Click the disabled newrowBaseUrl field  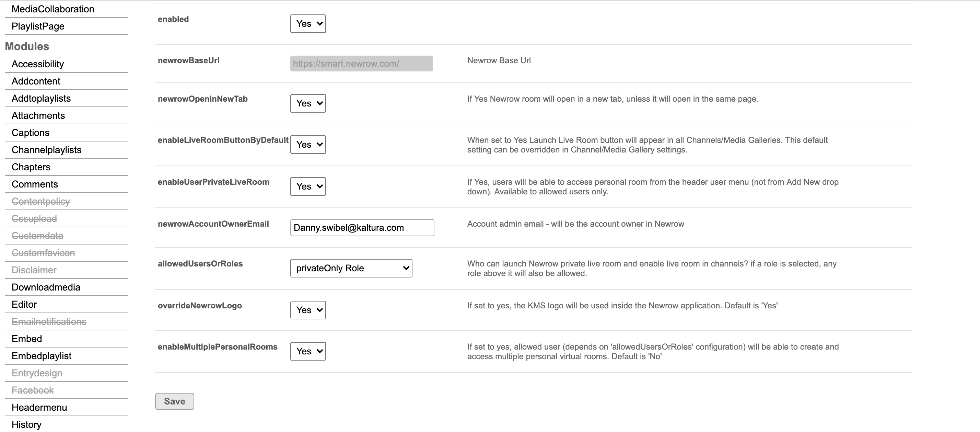click(361, 64)
